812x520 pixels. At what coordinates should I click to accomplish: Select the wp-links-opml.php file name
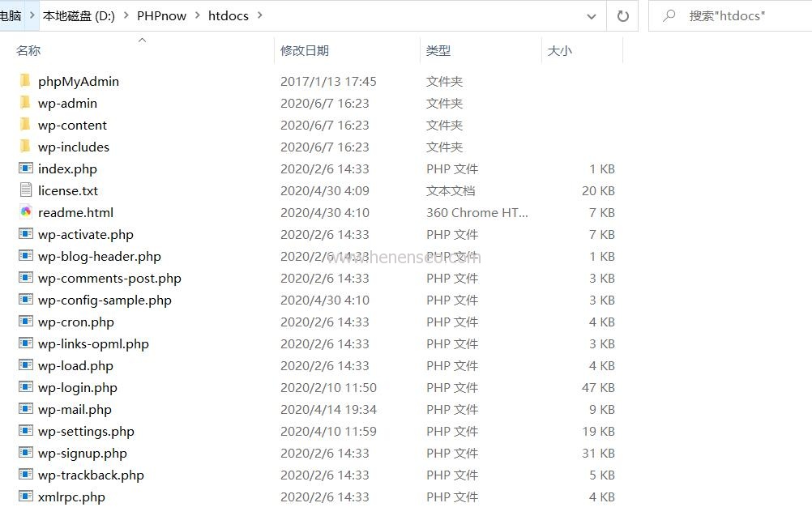point(93,343)
